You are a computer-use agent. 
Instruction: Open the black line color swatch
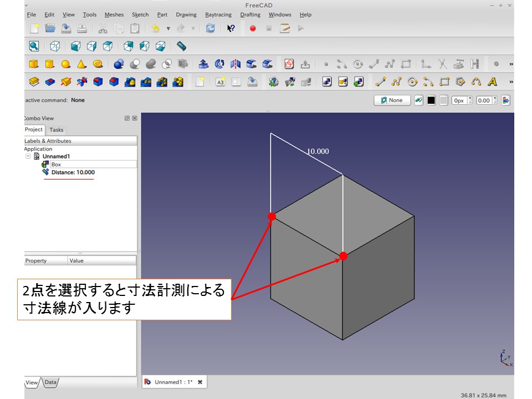coord(431,100)
